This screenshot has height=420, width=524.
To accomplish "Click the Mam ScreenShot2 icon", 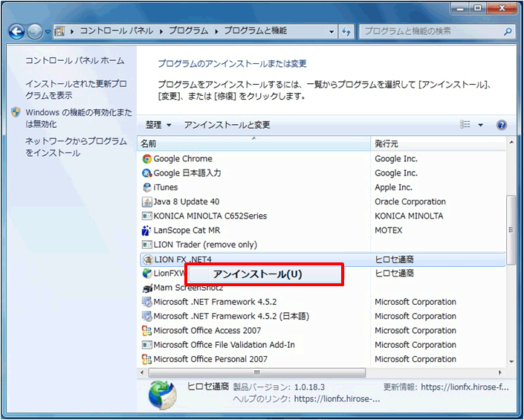I will [146, 288].
